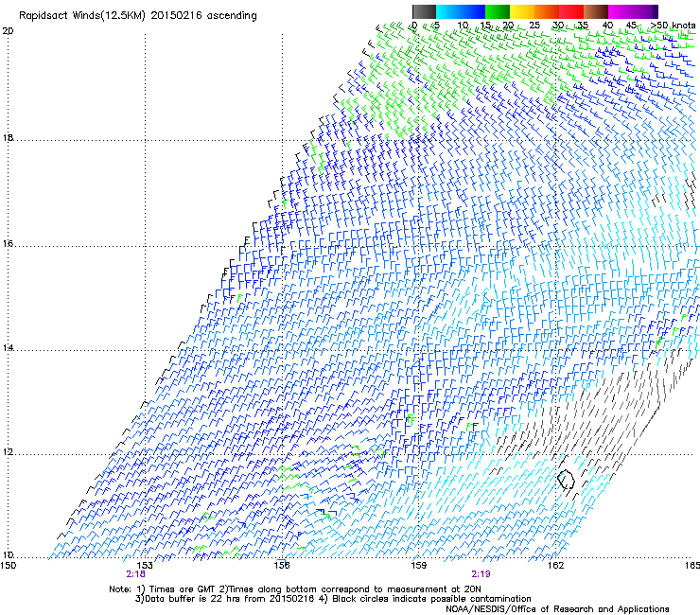Click the '>50 knots' legend label
This screenshot has width=700, height=615.
tap(673, 26)
